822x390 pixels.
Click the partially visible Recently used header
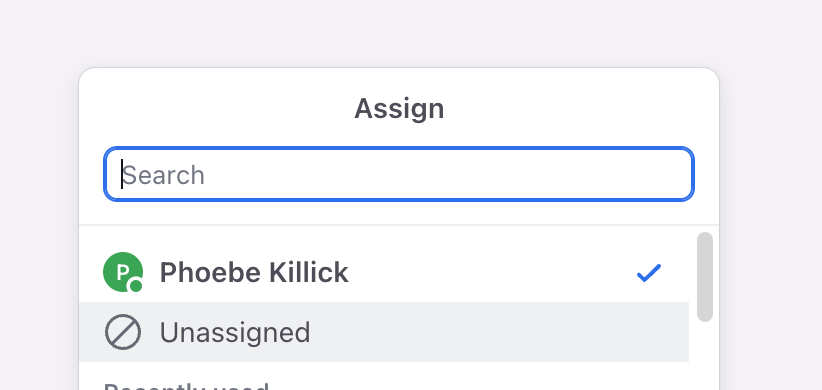[x=186, y=387]
